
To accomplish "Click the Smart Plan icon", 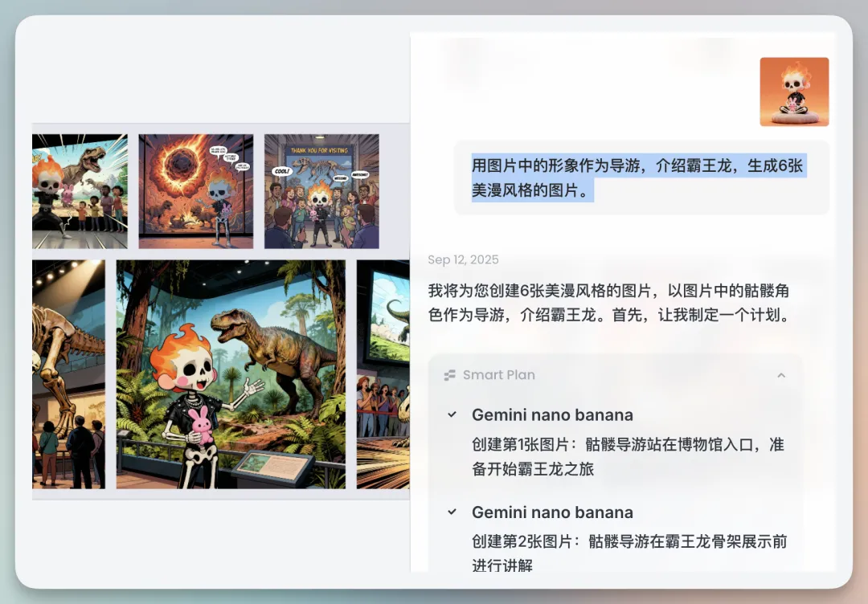I will (x=450, y=375).
